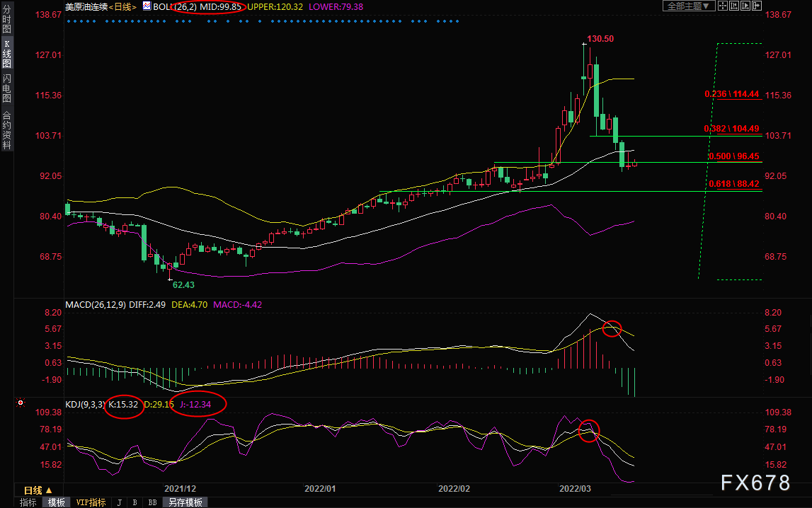
Task: Click the export arrow icon at top right
Action: tap(757, 6)
